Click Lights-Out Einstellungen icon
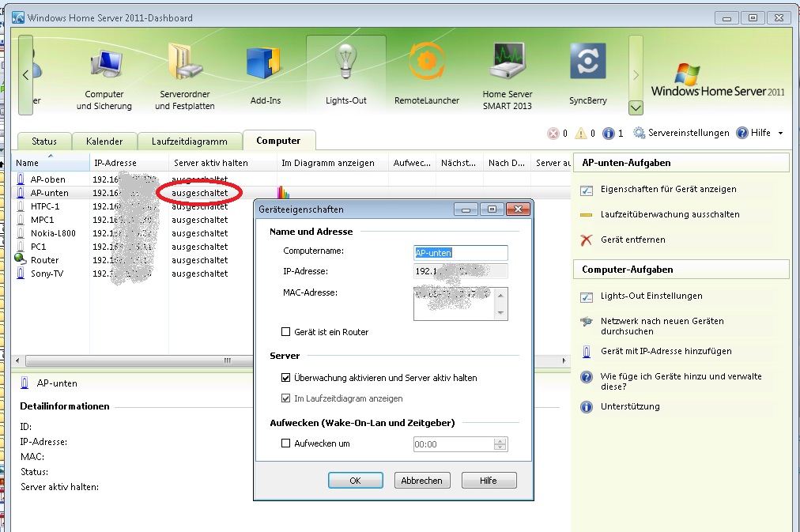This screenshot has height=532, width=800. (587, 297)
